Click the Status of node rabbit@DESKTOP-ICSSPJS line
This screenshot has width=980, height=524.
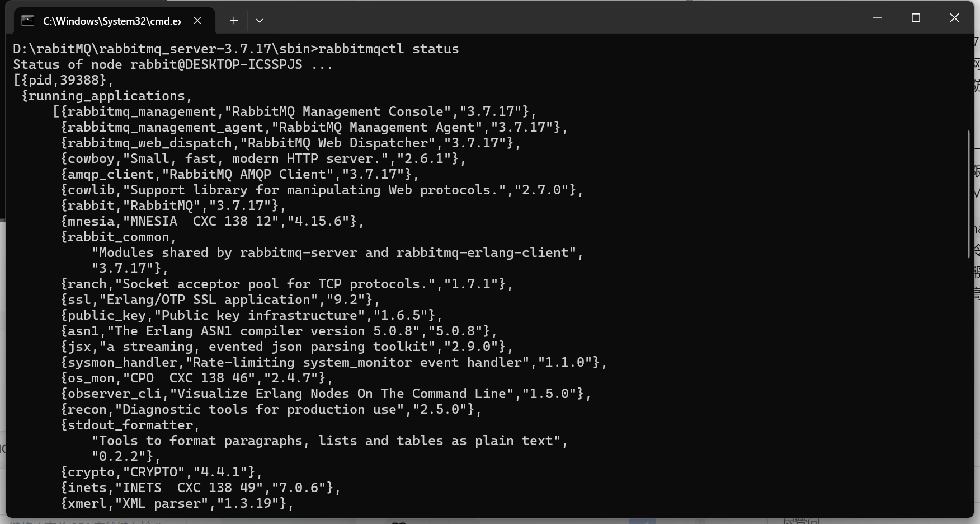pos(172,64)
